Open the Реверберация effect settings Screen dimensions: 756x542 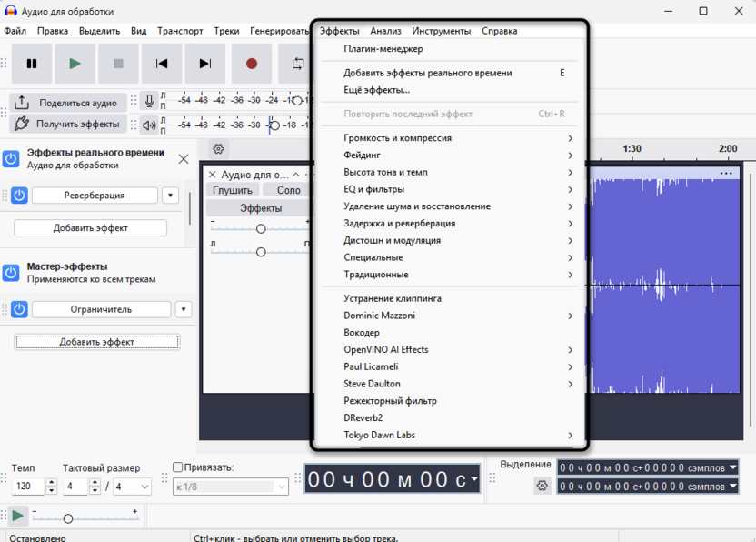point(94,196)
